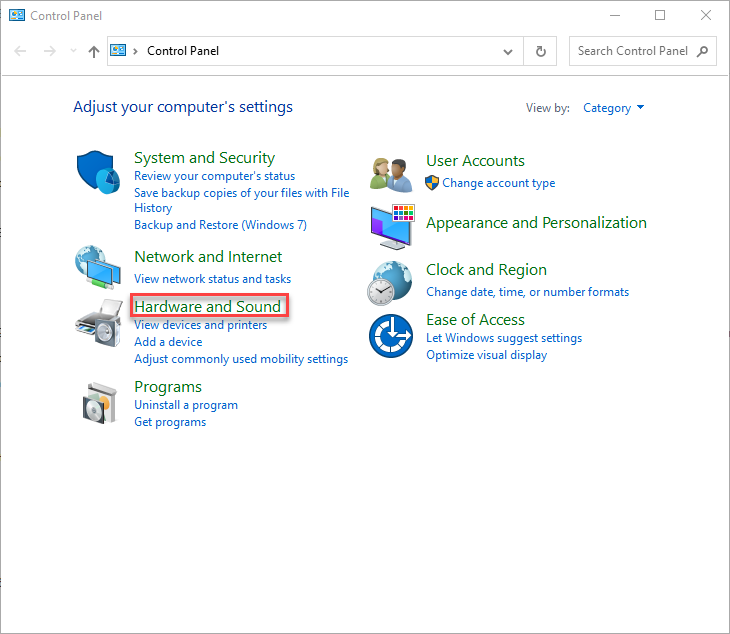Click the Control Panel icon in address bar

(118, 50)
